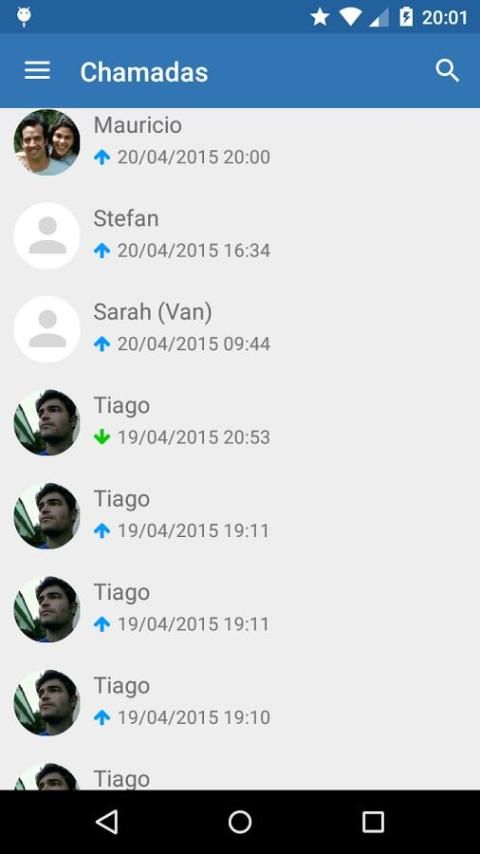Tap the Chamadas title in header
The width and height of the screenshot is (480, 854).
pyautogui.click(x=144, y=72)
